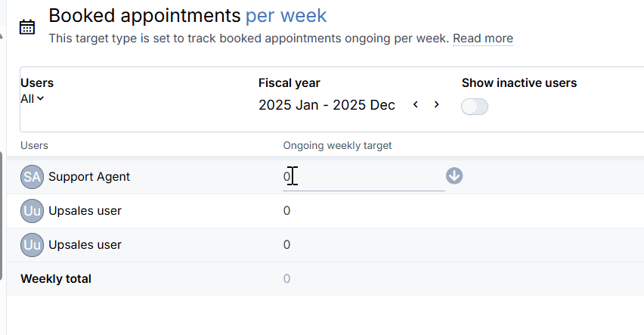
Task: Open the Read more link
Action: pyautogui.click(x=483, y=39)
